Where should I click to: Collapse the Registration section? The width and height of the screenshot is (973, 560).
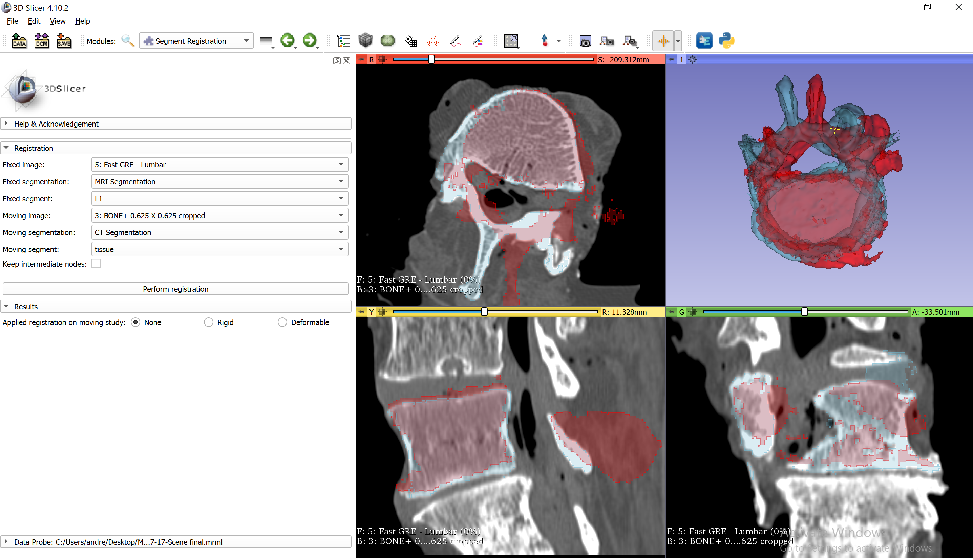pos(6,148)
